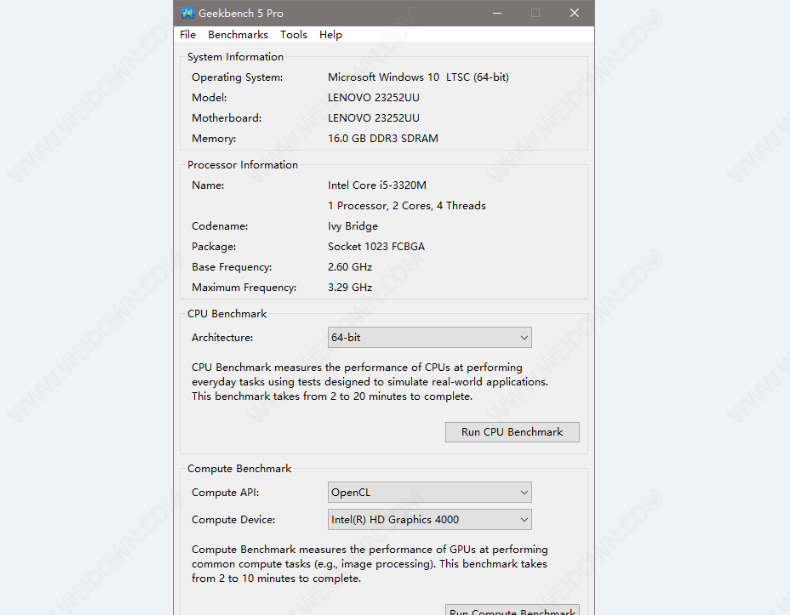The image size is (790, 615).
Task: Select the Model value LENOVO 23252UU
Action: pos(373,97)
